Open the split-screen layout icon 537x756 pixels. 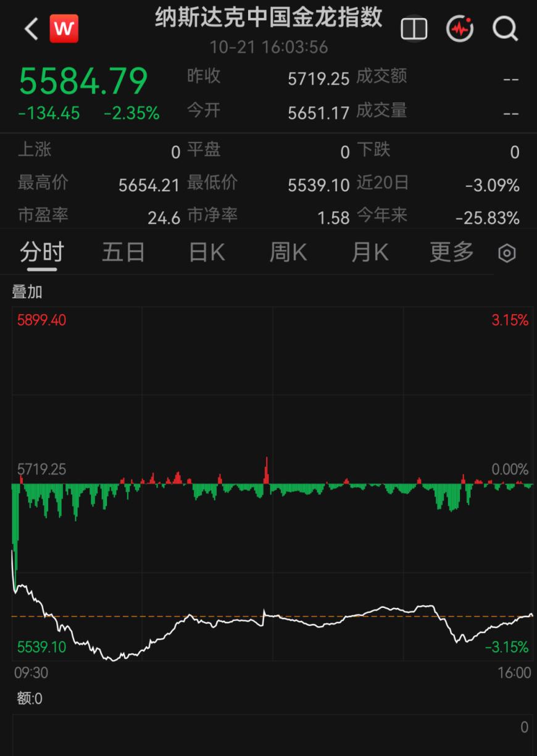(414, 28)
